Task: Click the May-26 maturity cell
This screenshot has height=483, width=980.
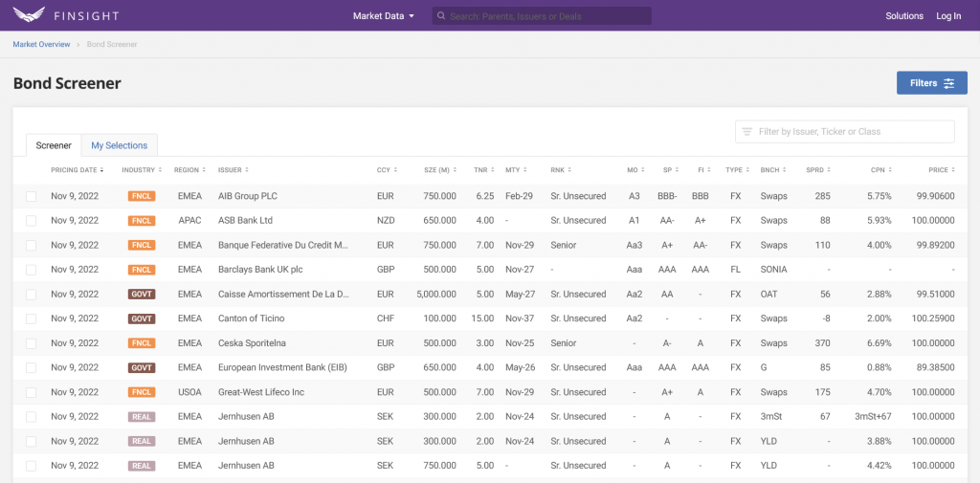Action: pos(520,367)
